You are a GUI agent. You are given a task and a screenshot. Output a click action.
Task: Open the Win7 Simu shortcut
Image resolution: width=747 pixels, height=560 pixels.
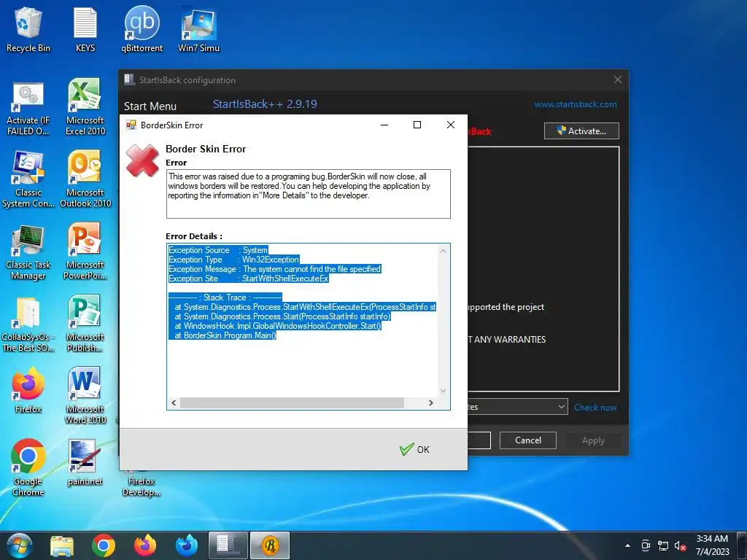[x=198, y=29]
